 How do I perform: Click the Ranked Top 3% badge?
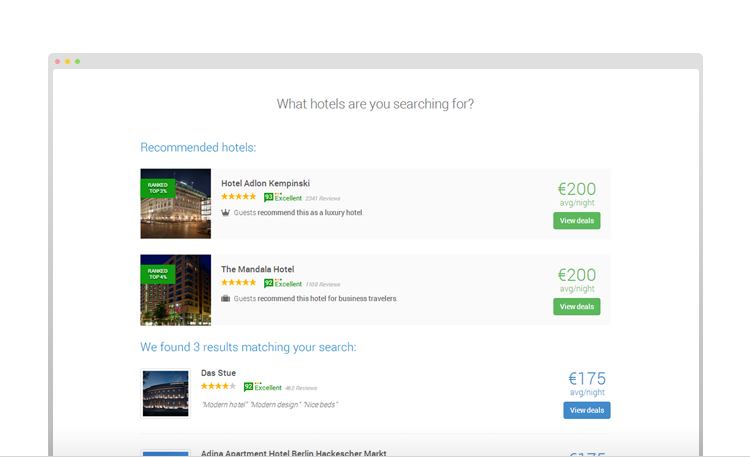click(157, 188)
